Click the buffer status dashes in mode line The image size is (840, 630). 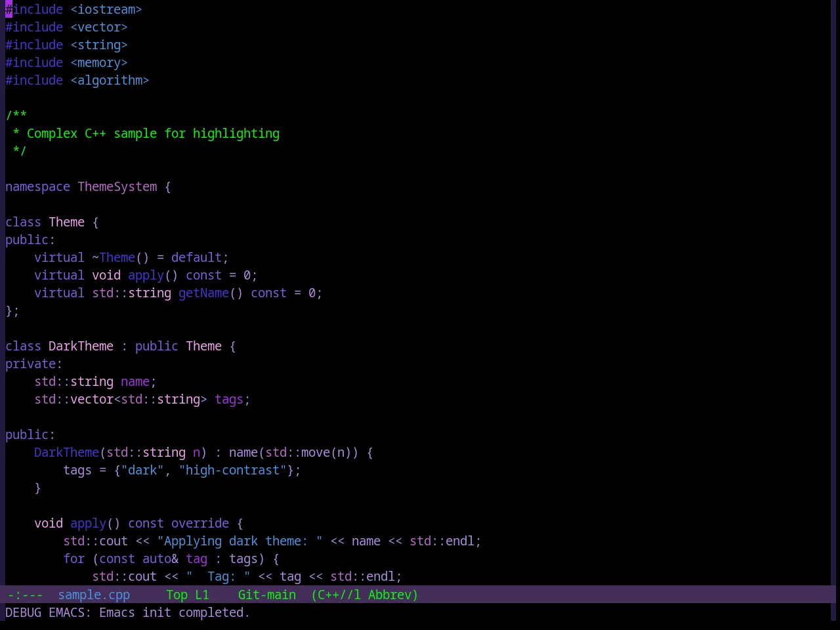[x=25, y=595]
